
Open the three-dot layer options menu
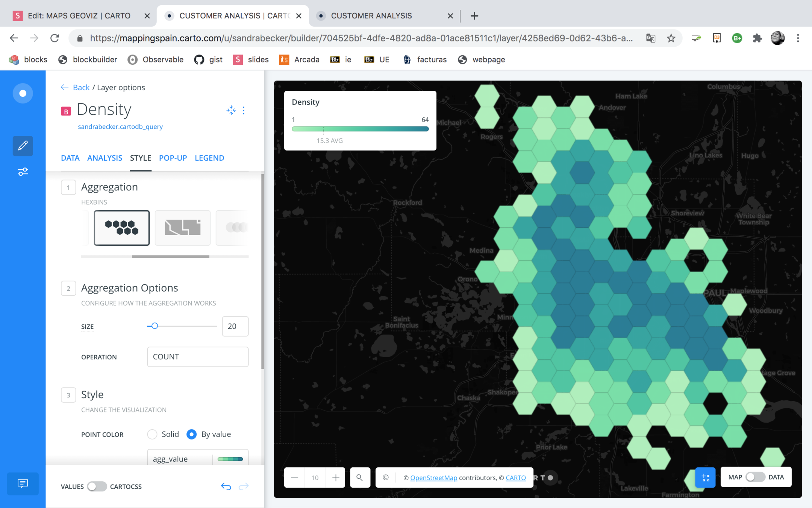(x=244, y=110)
